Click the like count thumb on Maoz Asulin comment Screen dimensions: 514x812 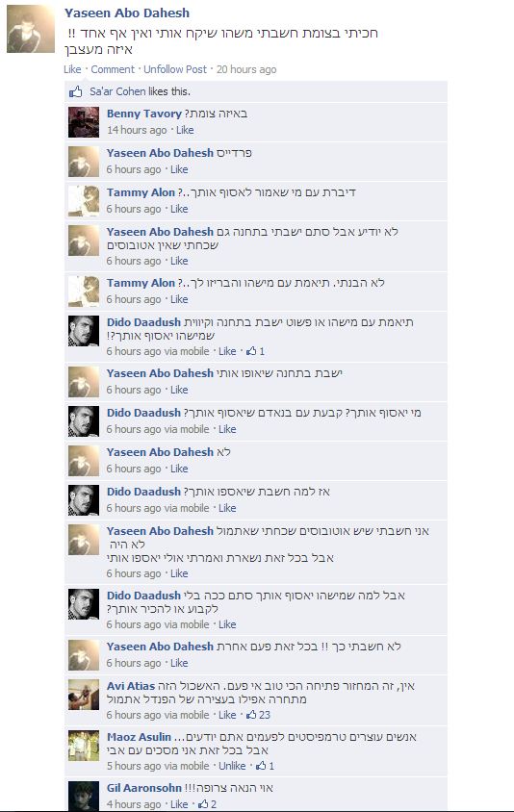click(x=261, y=766)
